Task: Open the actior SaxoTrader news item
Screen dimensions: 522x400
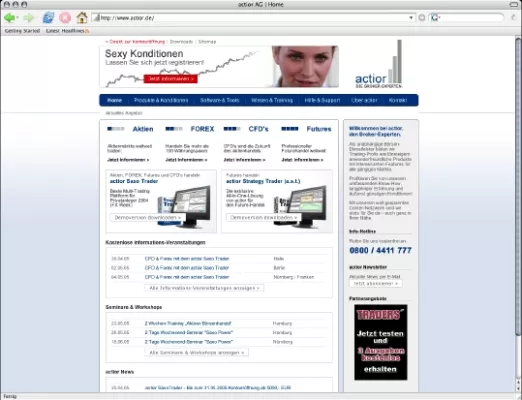Action: (218, 388)
